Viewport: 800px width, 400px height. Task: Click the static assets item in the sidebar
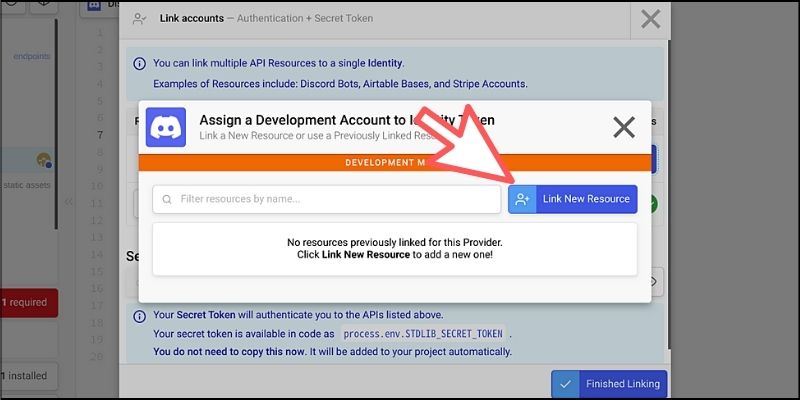click(27, 185)
